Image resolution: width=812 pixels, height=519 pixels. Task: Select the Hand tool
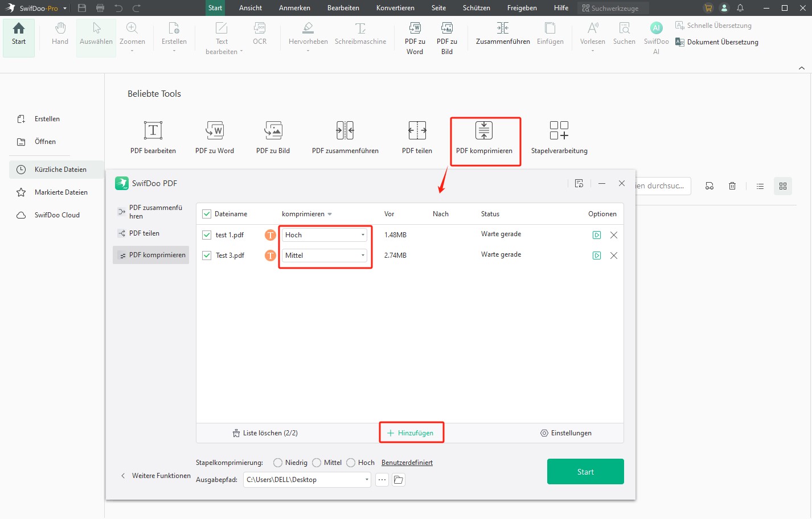tap(60, 34)
